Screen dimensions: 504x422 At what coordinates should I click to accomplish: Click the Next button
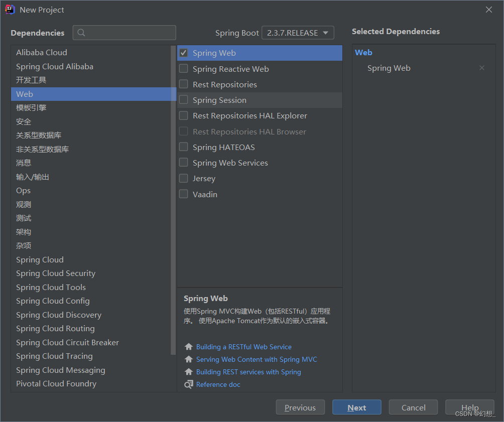tap(357, 407)
